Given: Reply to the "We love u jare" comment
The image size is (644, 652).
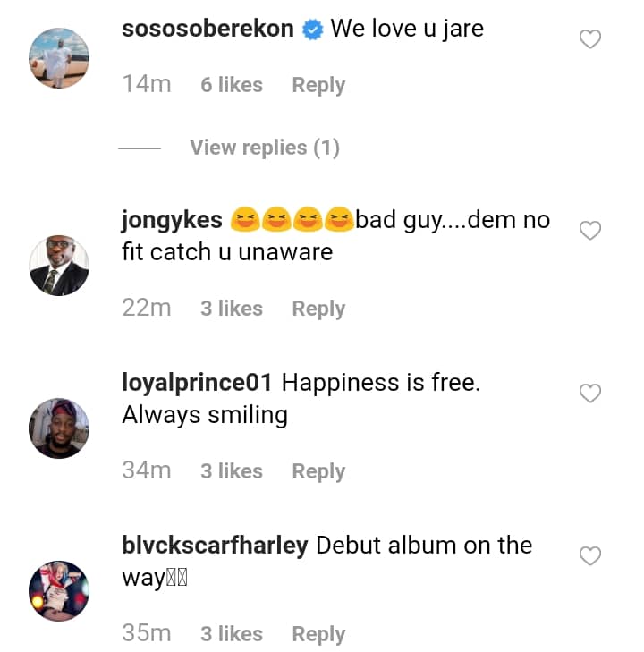Looking at the screenshot, I should pos(318,85).
